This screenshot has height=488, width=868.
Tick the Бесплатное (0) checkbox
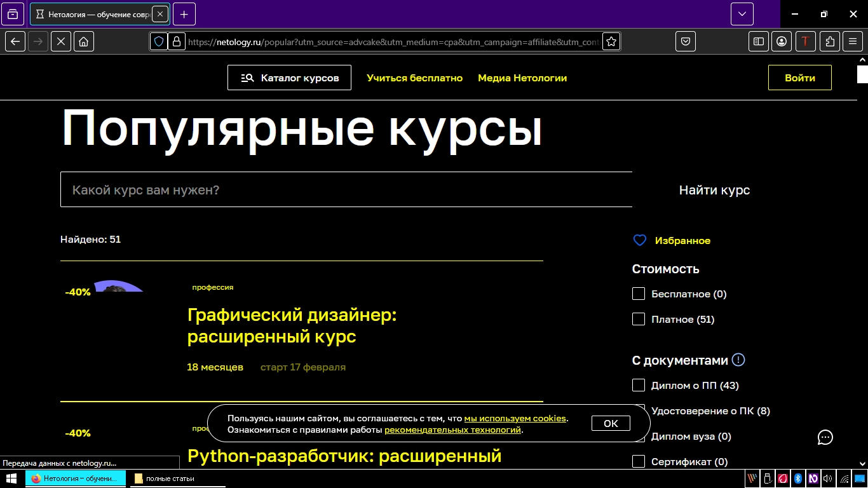[639, 294]
